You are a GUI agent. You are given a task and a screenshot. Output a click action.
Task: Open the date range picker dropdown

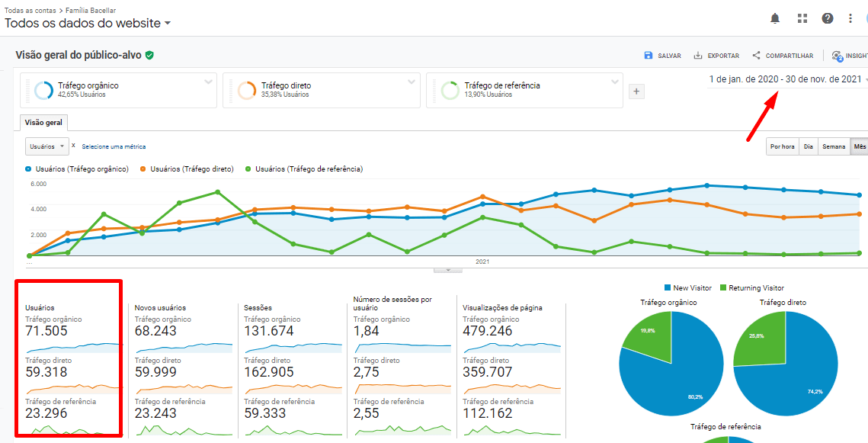pos(786,79)
